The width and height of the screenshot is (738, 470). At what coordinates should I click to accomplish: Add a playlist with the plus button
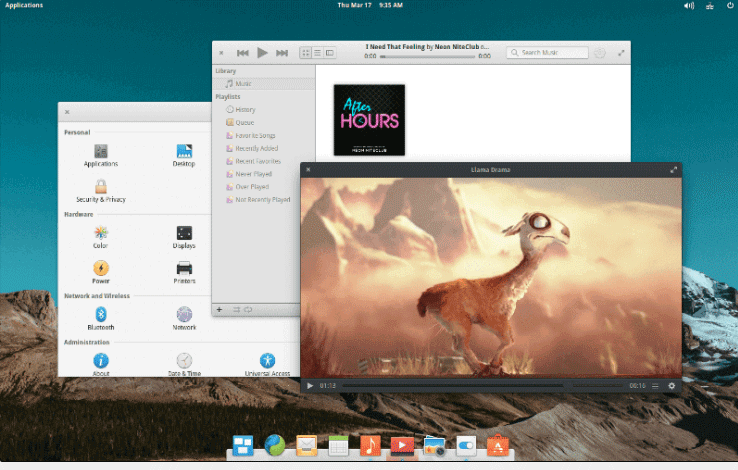(219, 310)
